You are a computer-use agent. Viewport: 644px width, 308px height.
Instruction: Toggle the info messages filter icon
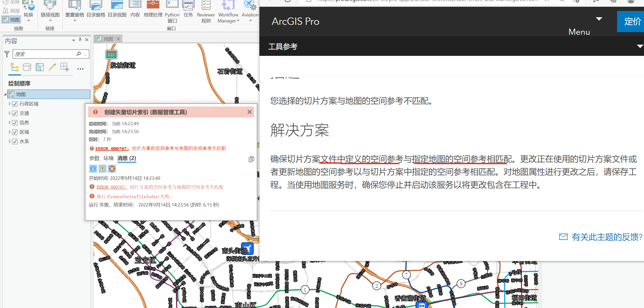93,169
